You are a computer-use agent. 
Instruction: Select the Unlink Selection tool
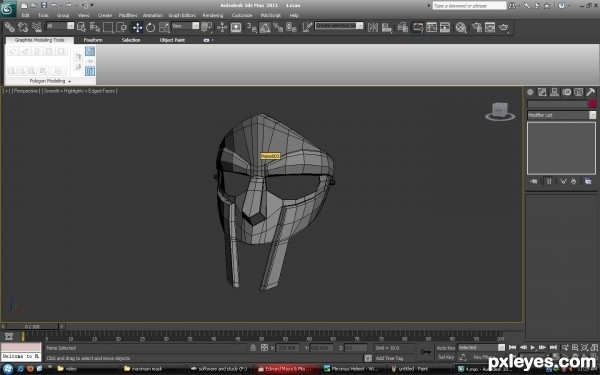point(23,27)
